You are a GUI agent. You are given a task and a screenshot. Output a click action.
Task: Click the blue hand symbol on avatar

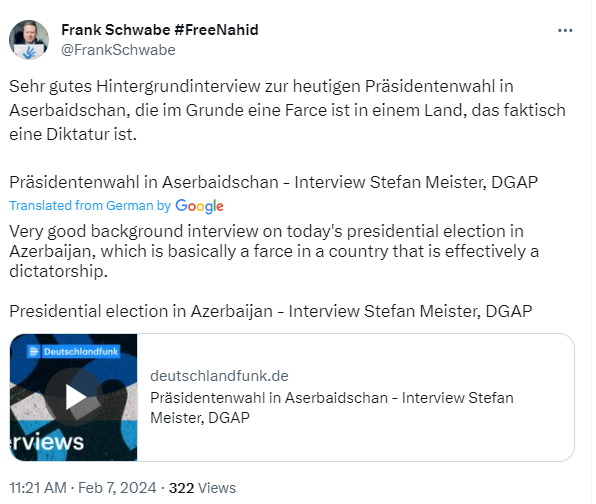tap(29, 52)
